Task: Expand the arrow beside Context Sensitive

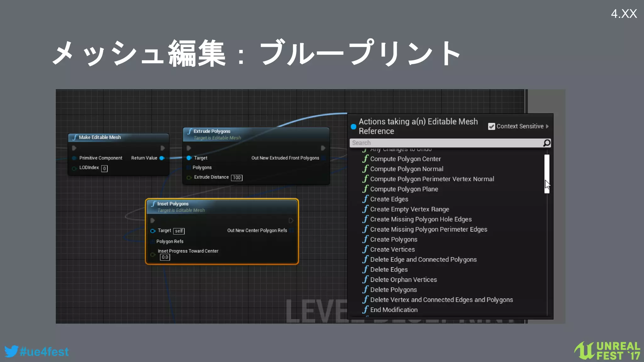Action: click(547, 126)
